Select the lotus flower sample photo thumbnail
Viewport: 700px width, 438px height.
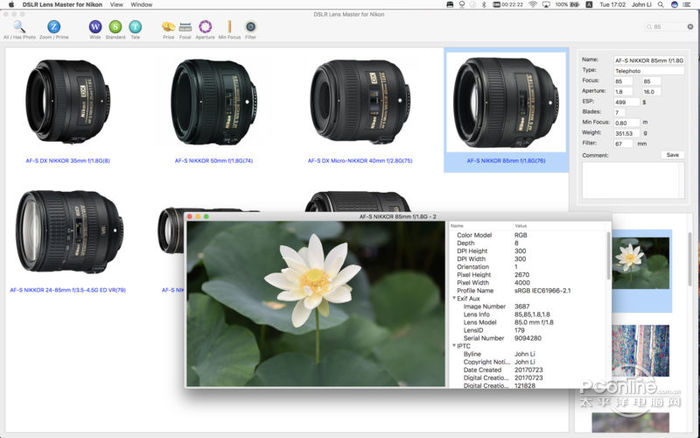click(x=641, y=263)
